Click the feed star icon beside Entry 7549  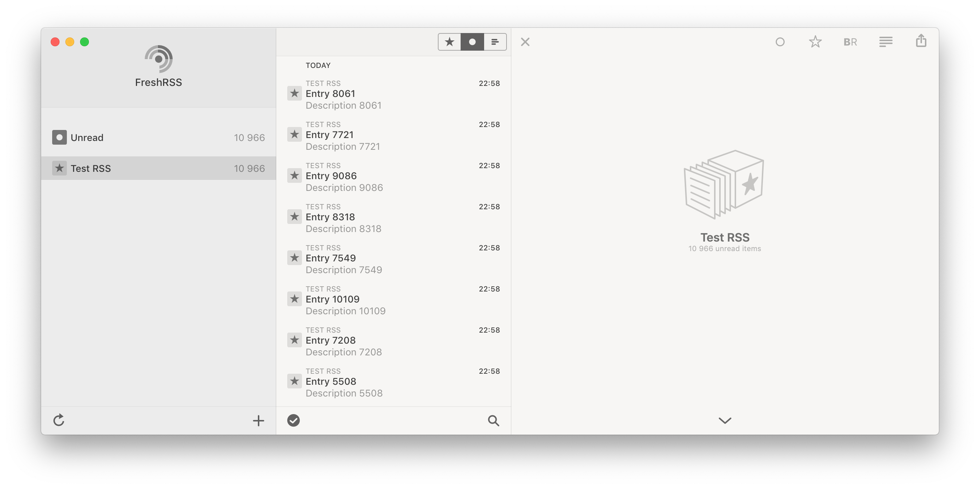[x=295, y=258]
